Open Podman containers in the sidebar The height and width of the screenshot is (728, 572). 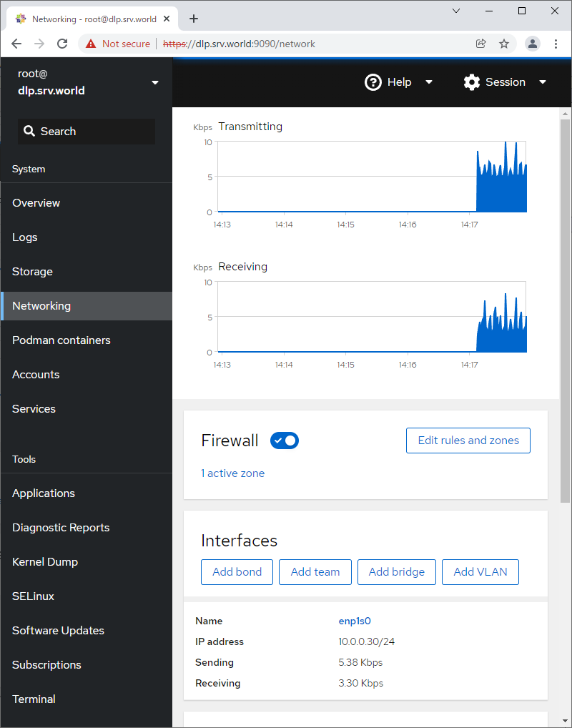click(61, 340)
